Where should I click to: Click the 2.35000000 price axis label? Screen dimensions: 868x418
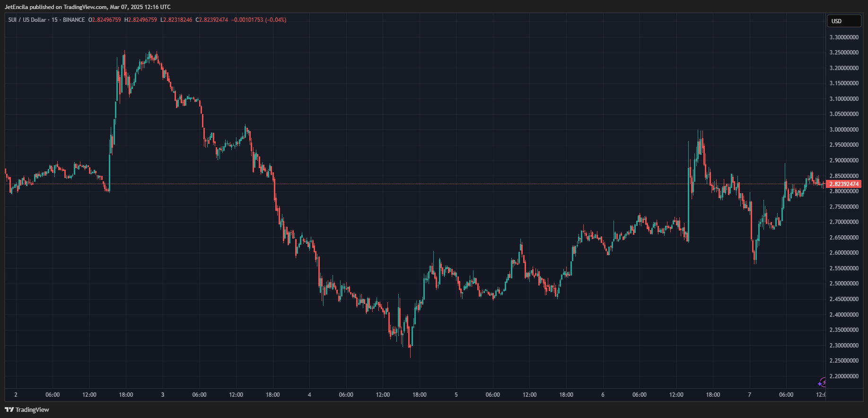844,330
